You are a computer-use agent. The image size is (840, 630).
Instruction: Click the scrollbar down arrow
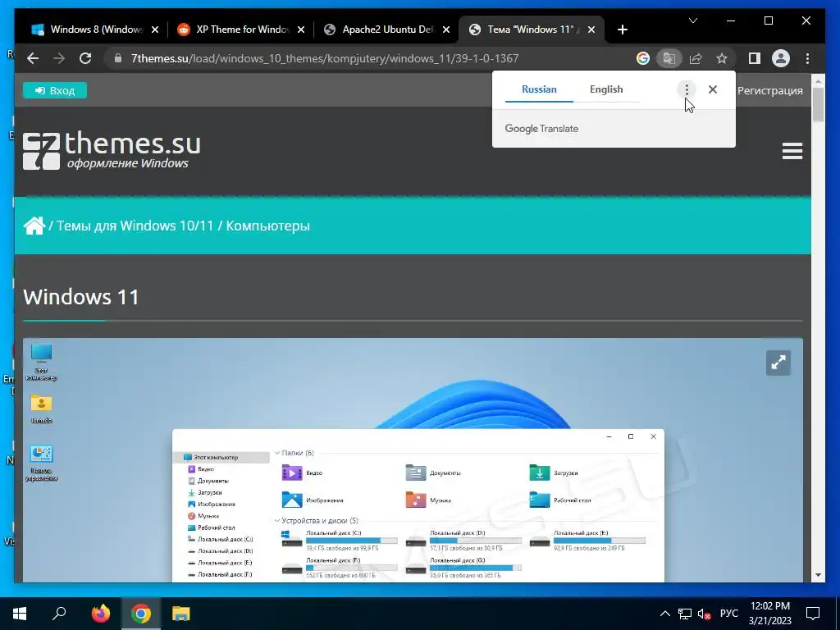point(818,575)
